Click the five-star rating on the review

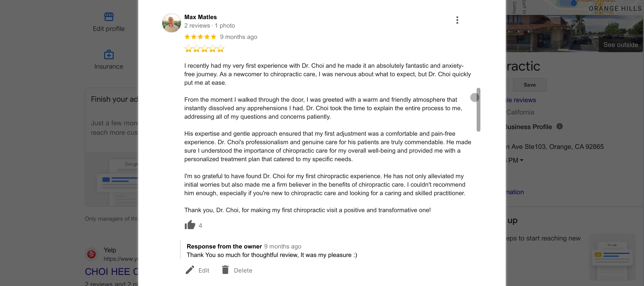tap(200, 37)
